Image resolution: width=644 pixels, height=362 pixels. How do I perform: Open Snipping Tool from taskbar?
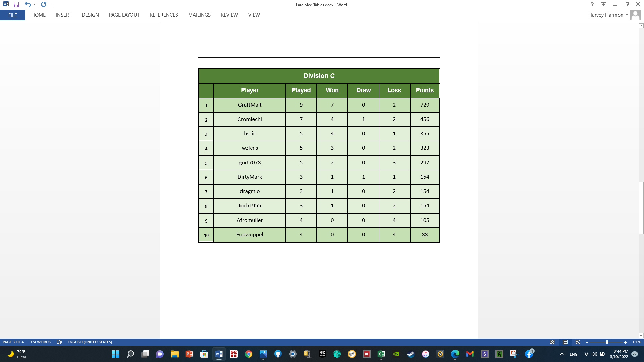pos(514,354)
